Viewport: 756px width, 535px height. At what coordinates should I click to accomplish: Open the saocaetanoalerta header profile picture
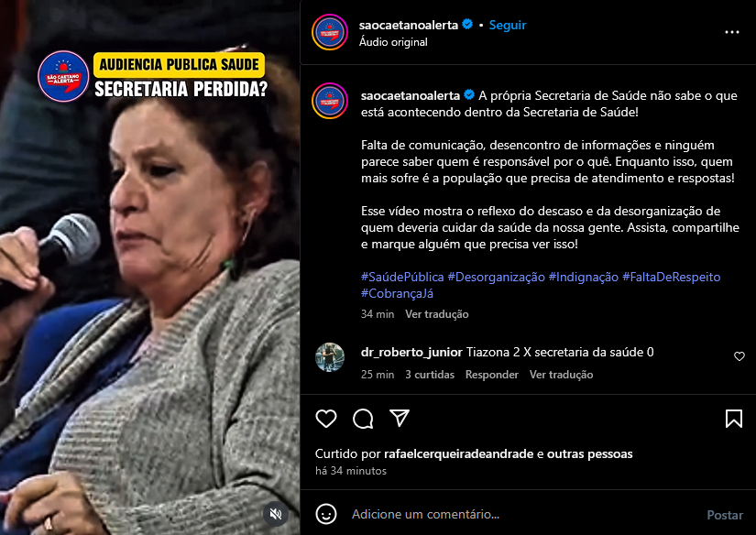(330, 32)
